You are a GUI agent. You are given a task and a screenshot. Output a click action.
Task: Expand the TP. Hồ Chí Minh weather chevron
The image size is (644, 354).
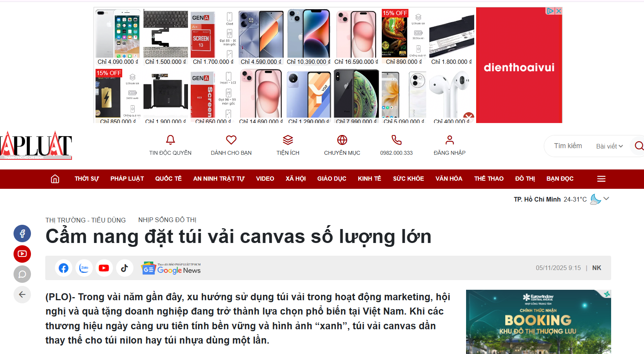pyautogui.click(x=606, y=198)
